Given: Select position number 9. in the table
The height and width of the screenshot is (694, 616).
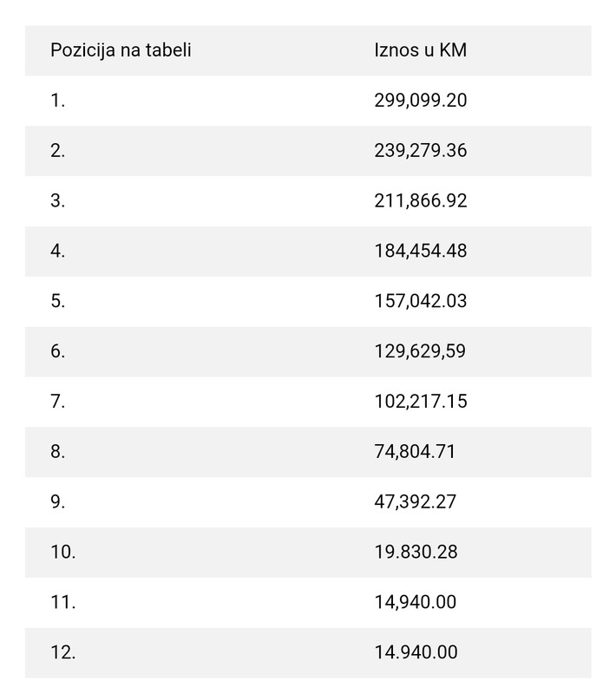Looking at the screenshot, I should click(x=58, y=502).
